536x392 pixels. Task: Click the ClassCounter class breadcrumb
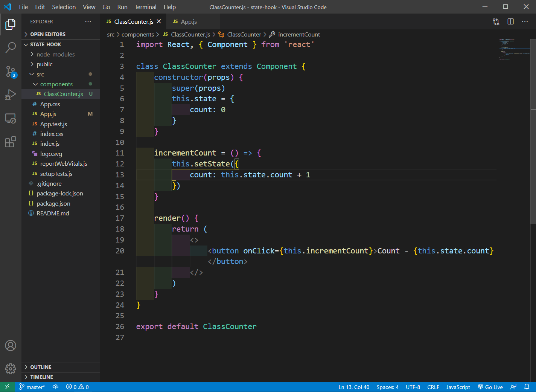pos(240,35)
